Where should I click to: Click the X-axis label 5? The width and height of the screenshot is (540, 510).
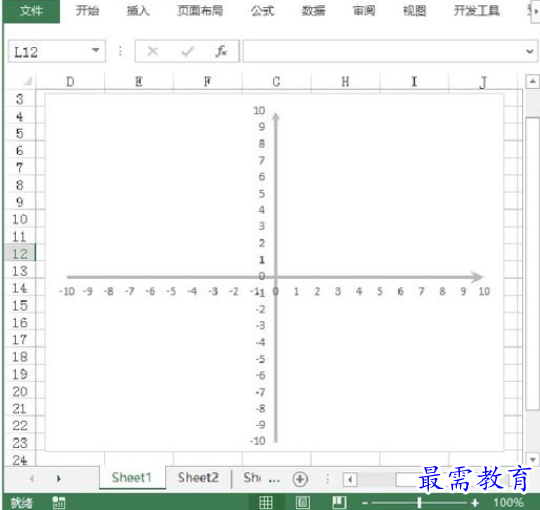tap(380, 292)
